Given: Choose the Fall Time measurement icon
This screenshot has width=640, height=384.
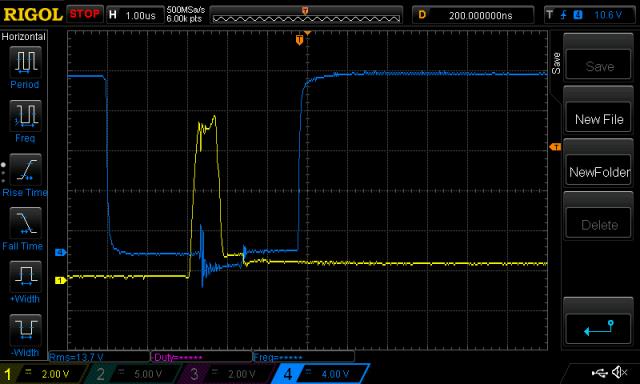Looking at the screenshot, I should pos(25,223).
